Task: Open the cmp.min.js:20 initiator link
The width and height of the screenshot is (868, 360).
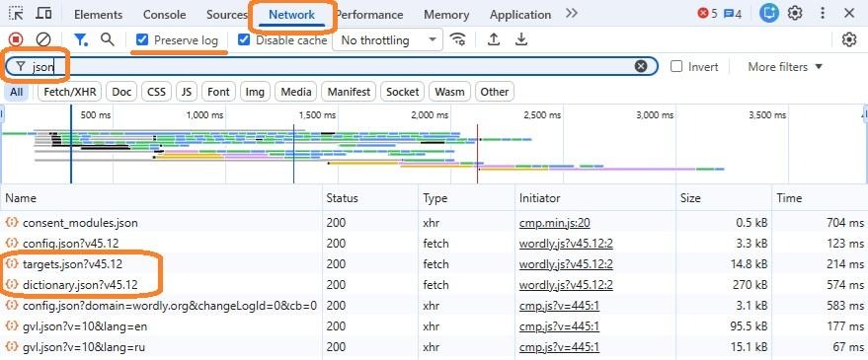Action: (554, 223)
